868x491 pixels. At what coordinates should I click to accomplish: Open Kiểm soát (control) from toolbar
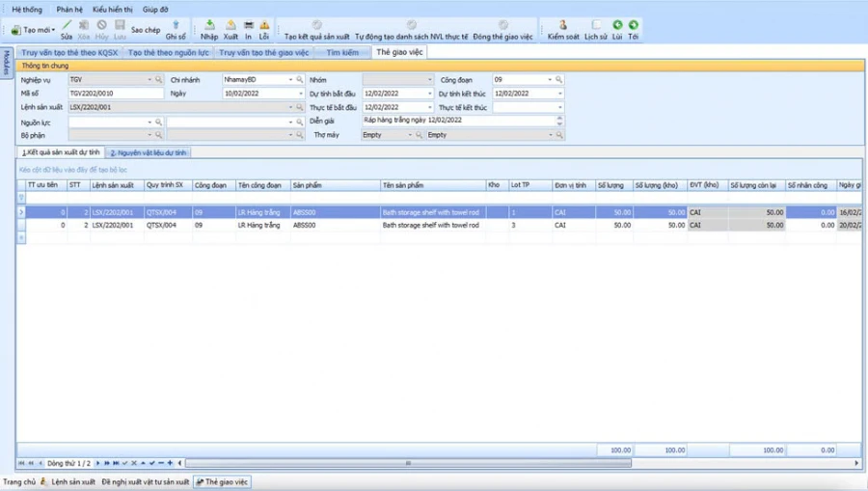tap(563, 31)
